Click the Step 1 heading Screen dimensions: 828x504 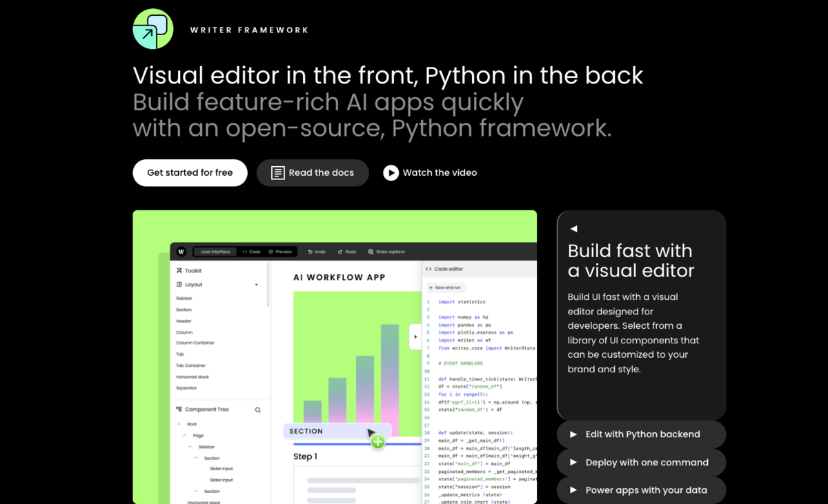(306, 456)
